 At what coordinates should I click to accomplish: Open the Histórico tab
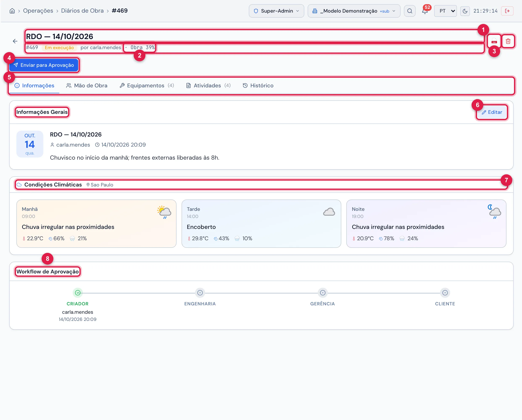point(258,85)
